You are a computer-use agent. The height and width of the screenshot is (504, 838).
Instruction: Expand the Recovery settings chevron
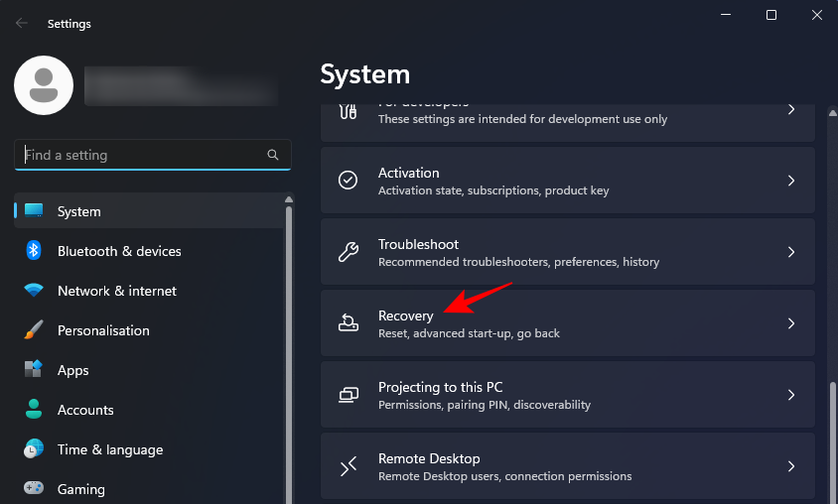click(x=791, y=323)
